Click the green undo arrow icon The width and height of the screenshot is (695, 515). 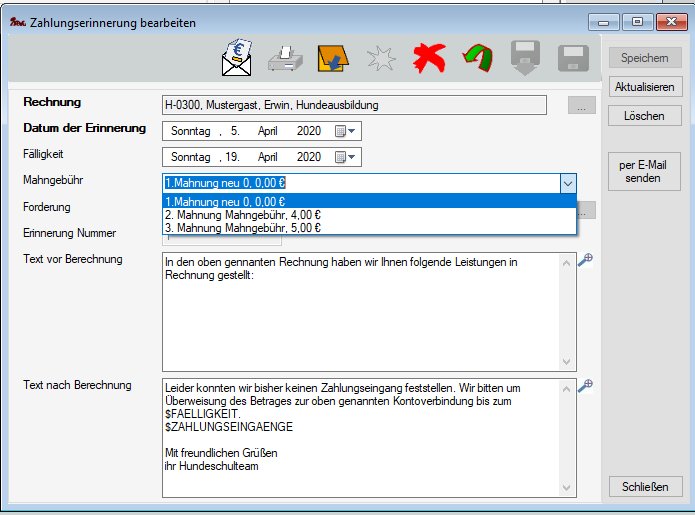pos(477,60)
